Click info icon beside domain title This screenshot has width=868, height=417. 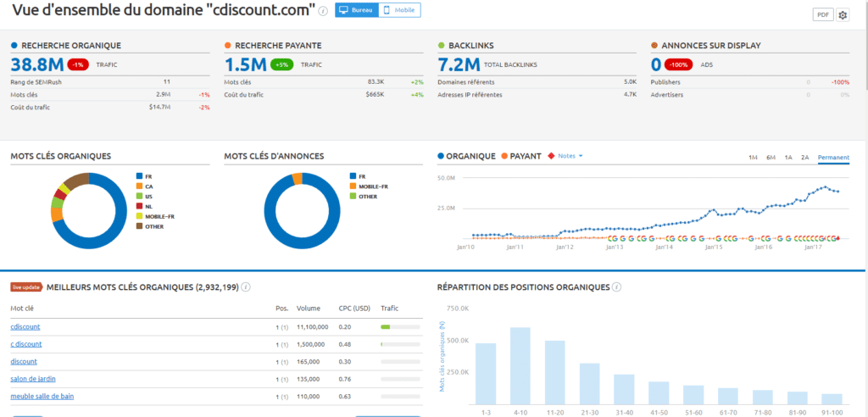(323, 10)
